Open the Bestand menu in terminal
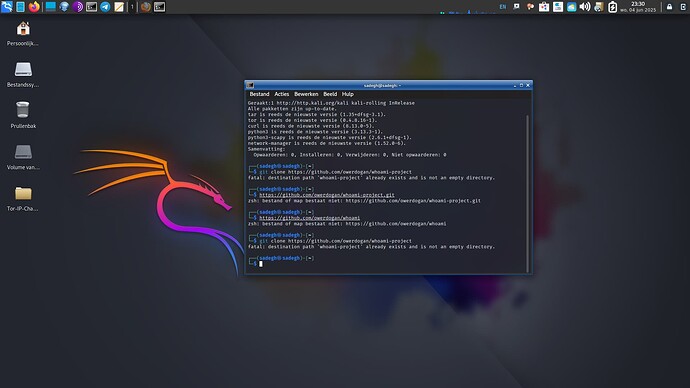The height and width of the screenshot is (388, 690). coord(259,94)
